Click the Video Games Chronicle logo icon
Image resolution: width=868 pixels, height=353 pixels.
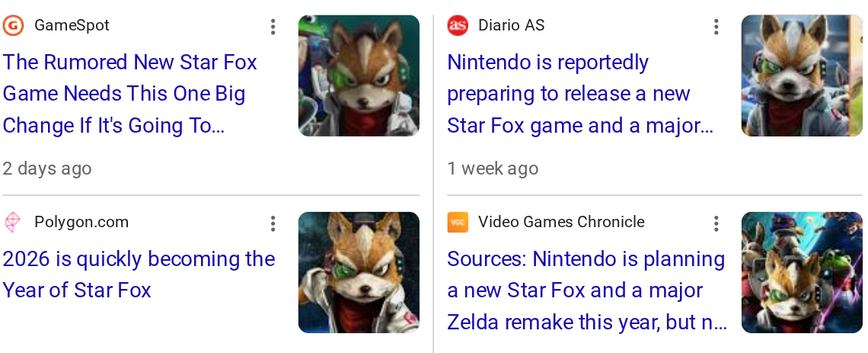(458, 223)
